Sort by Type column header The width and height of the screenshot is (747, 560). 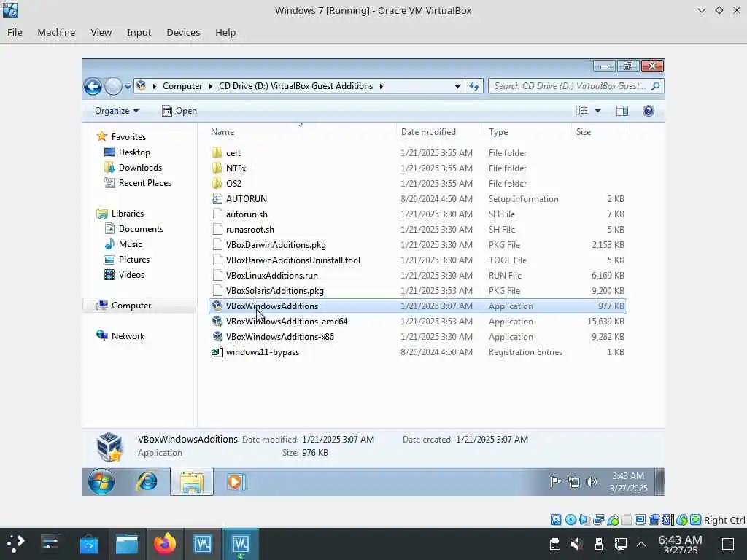point(498,132)
